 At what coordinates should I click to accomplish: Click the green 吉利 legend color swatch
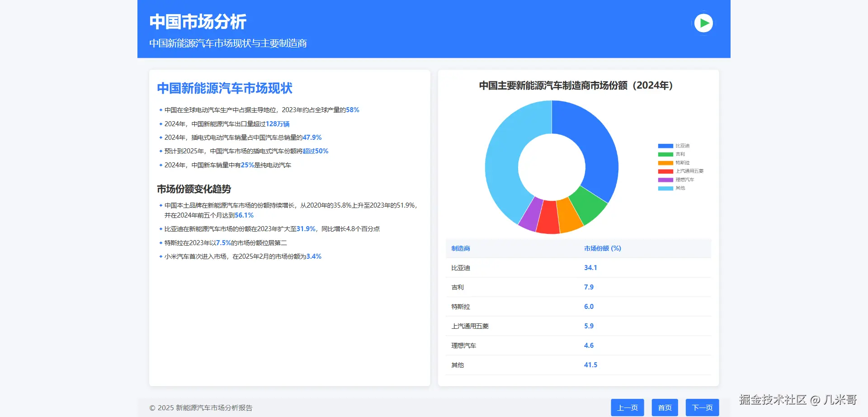click(x=665, y=154)
